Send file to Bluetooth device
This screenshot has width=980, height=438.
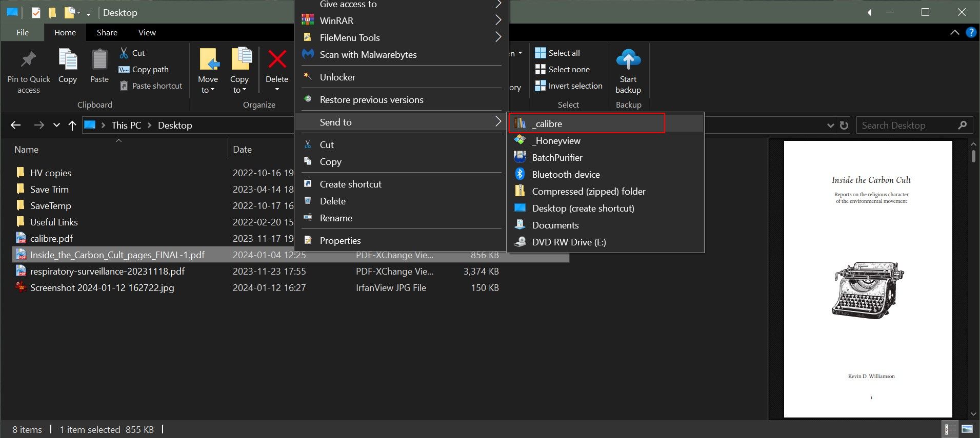[606, 174]
